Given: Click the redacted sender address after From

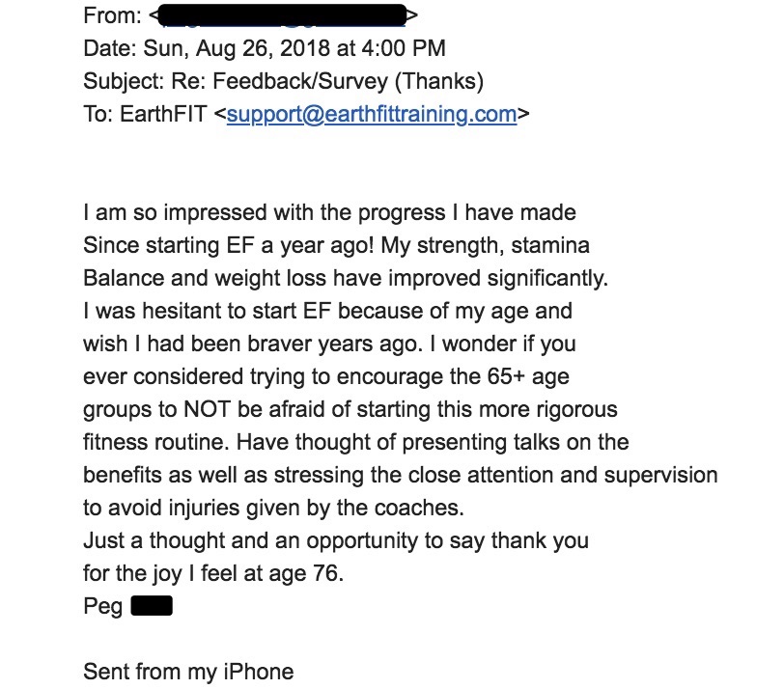Looking at the screenshot, I should (x=282, y=15).
